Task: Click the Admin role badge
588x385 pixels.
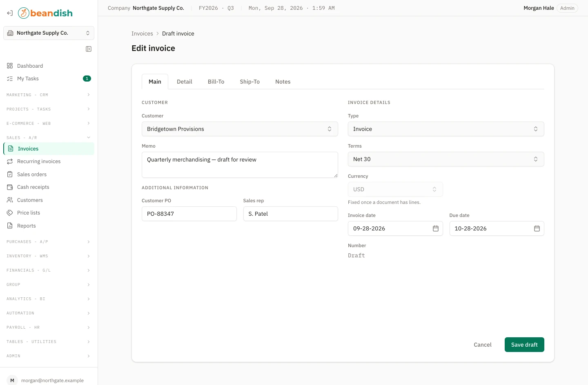Action: [x=567, y=8]
